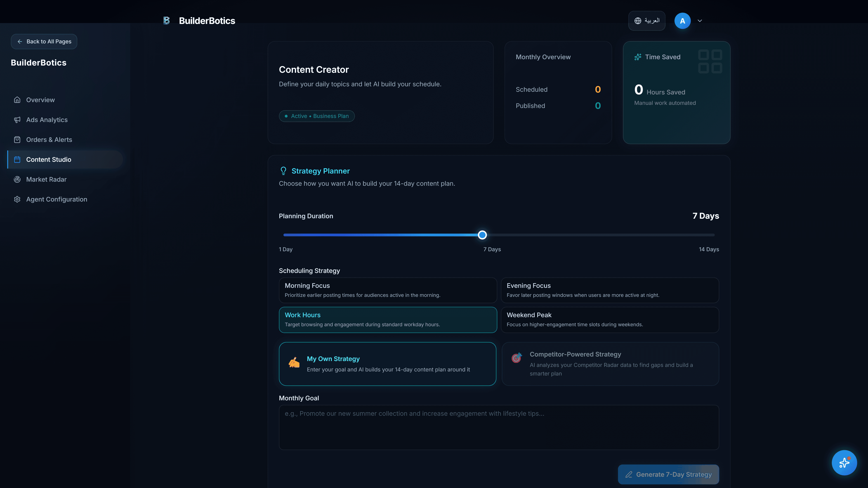This screenshot has height=488, width=868.
Task: Click the Market Radar target icon
Action: (x=17, y=179)
